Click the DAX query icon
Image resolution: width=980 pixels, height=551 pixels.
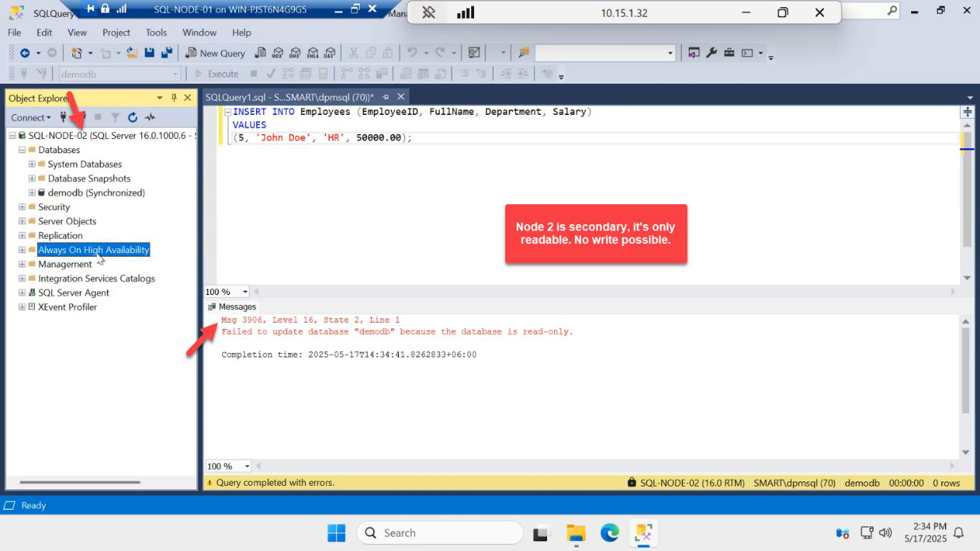pos(329,53)
